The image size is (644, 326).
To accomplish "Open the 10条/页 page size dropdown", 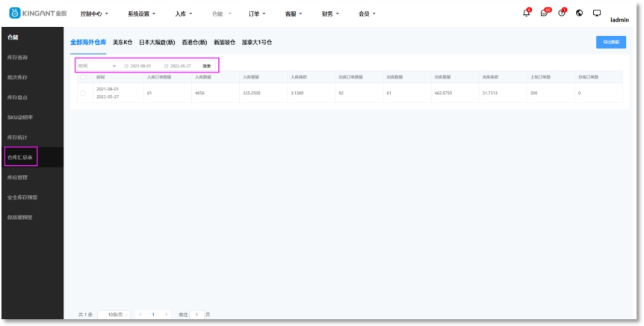I will click(x=114, y=315).
